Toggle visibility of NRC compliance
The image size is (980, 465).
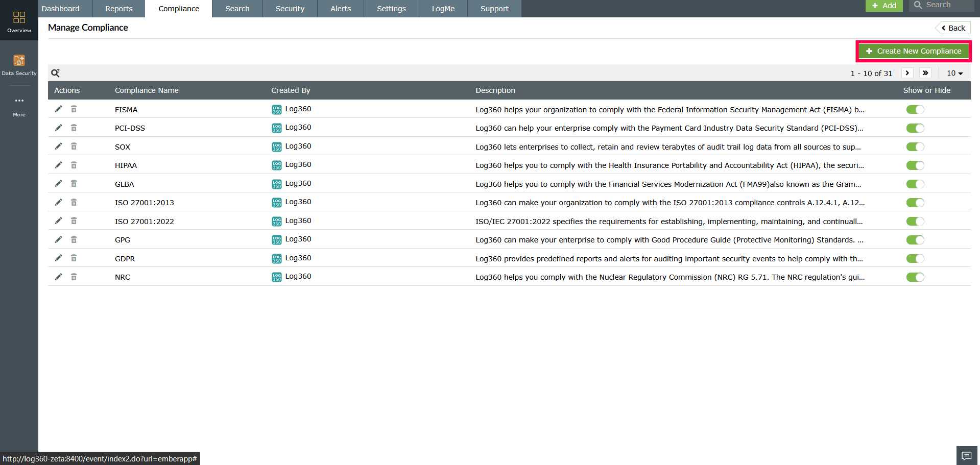915,277
